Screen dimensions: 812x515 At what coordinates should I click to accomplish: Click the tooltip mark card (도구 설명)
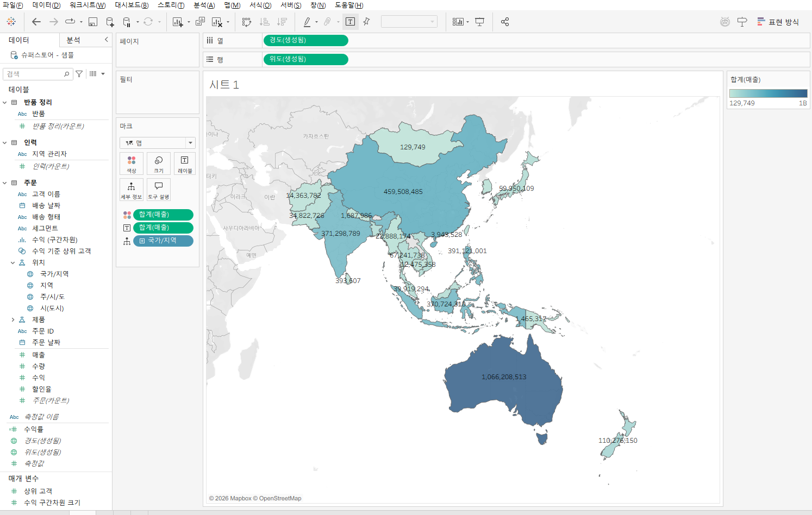click(x=159, y=190)
